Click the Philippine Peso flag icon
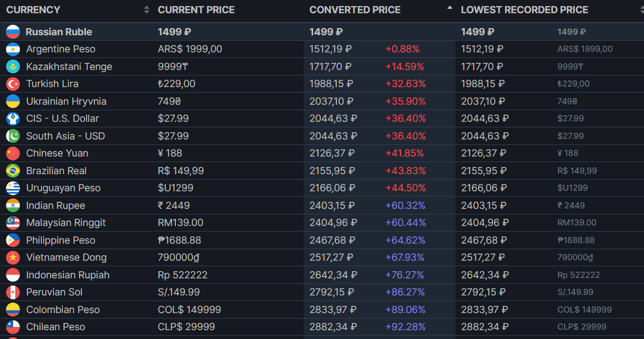Screen dimensions: 644x339 point(13,240)
